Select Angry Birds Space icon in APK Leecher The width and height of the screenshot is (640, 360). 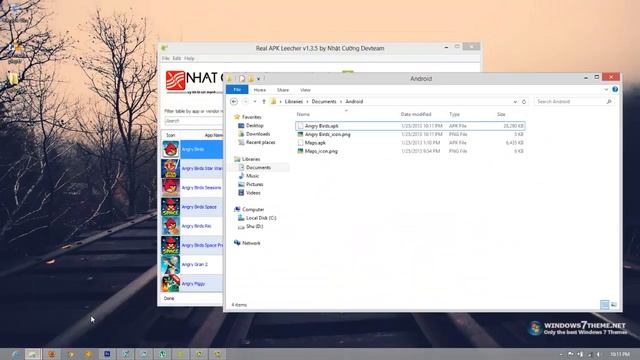click(171, 207)
